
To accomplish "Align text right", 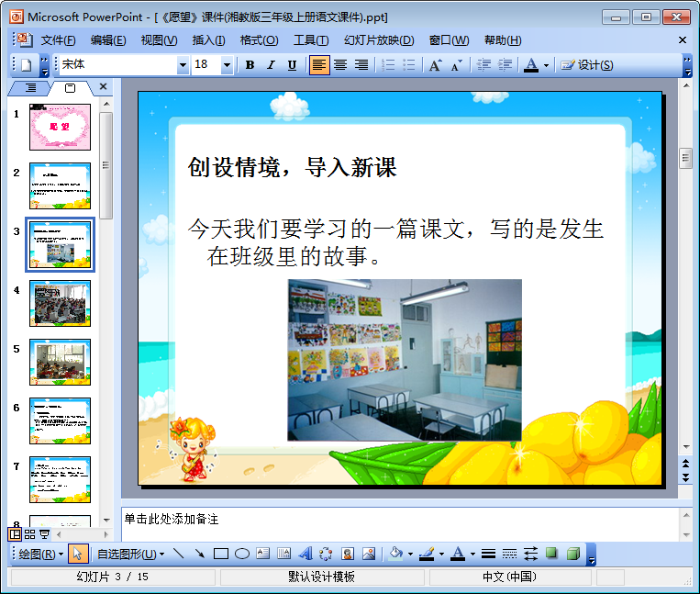I will pyautogui.click(x=361, y=65).
